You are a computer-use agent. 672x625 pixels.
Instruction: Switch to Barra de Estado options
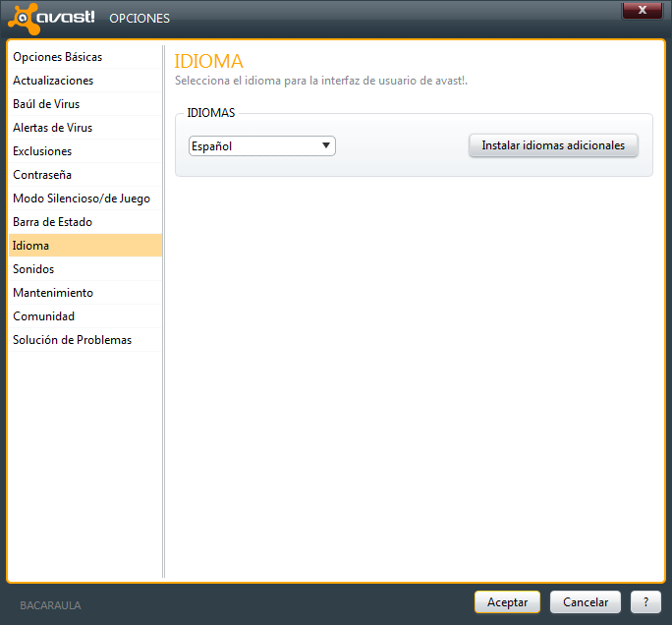52,222
